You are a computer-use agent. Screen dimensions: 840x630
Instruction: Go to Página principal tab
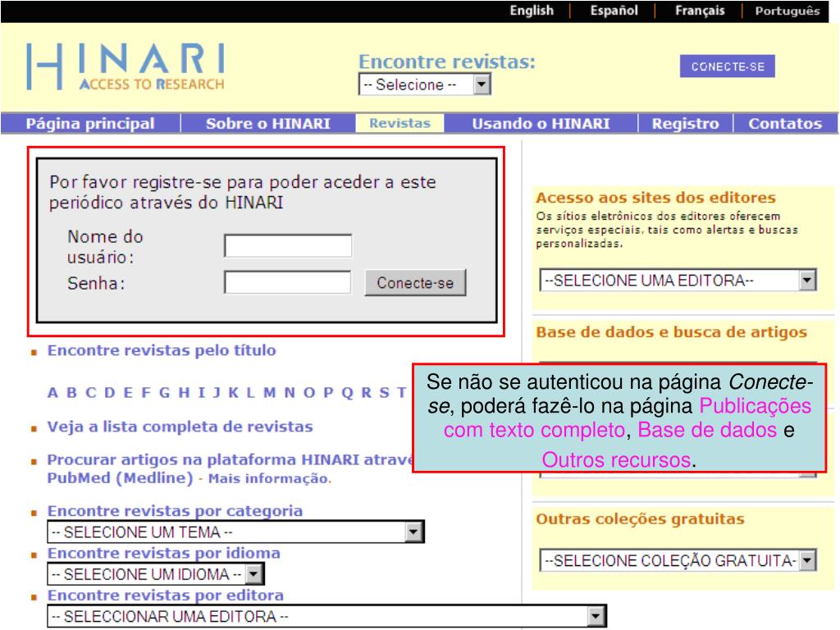pos(90,124)
